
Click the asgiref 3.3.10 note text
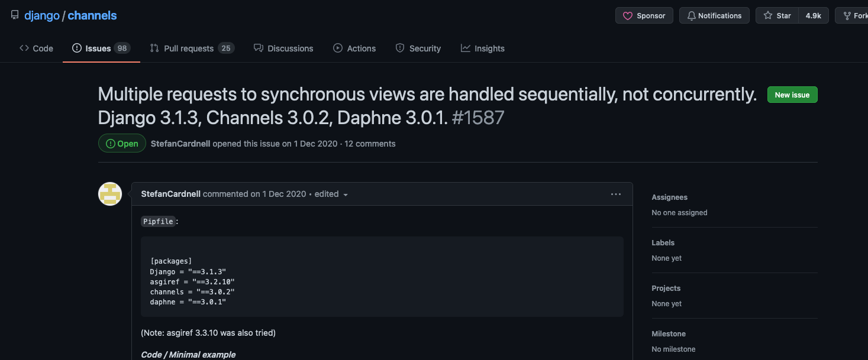point(208,333)
